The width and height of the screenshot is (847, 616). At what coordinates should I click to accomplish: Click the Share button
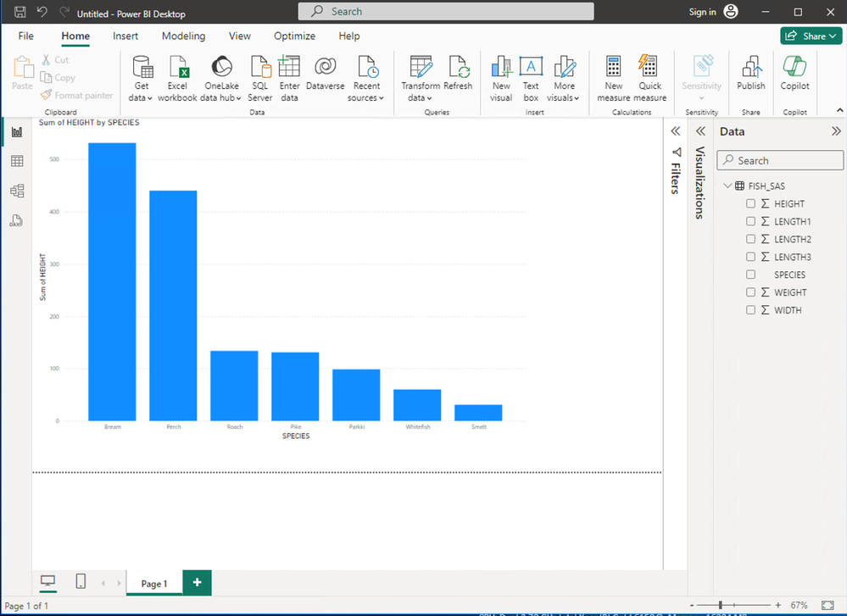pyautogui.click(x=811, y=36)
